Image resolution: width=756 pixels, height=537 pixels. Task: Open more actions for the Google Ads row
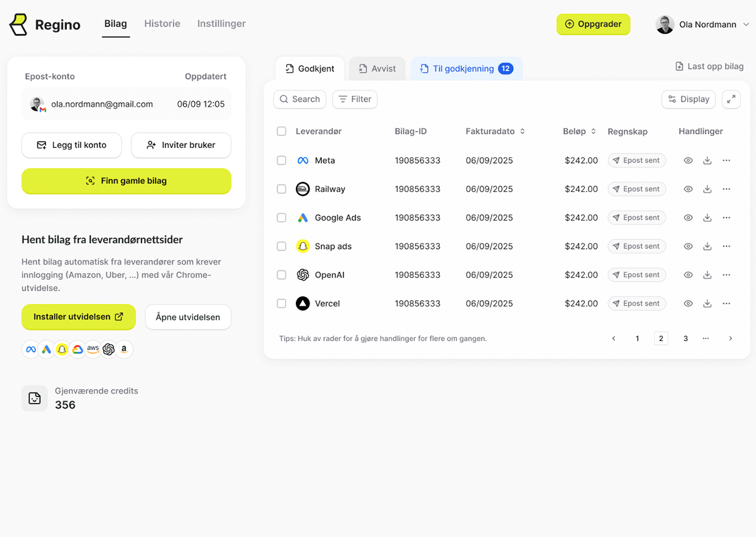click(726, 217)
